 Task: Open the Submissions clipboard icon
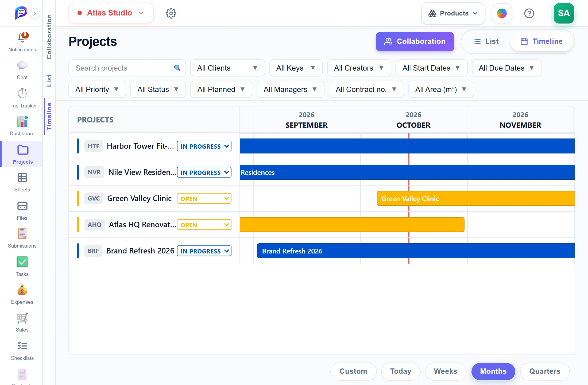point(22,234)
